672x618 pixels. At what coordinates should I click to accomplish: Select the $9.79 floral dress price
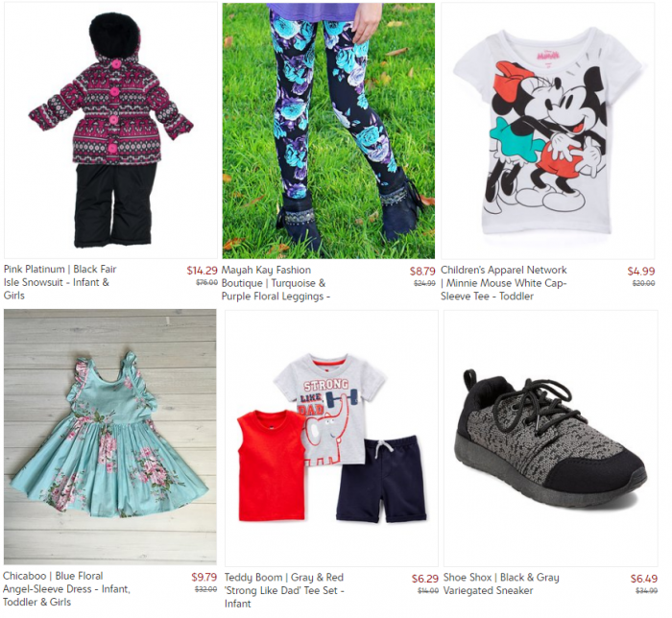coord(204,577)
